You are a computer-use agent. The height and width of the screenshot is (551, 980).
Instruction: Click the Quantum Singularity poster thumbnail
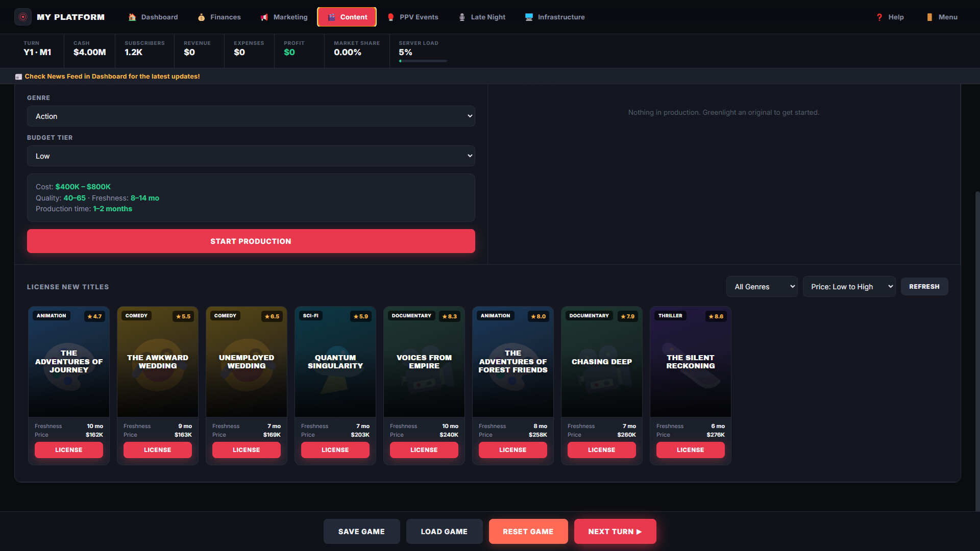coord(335,362)
